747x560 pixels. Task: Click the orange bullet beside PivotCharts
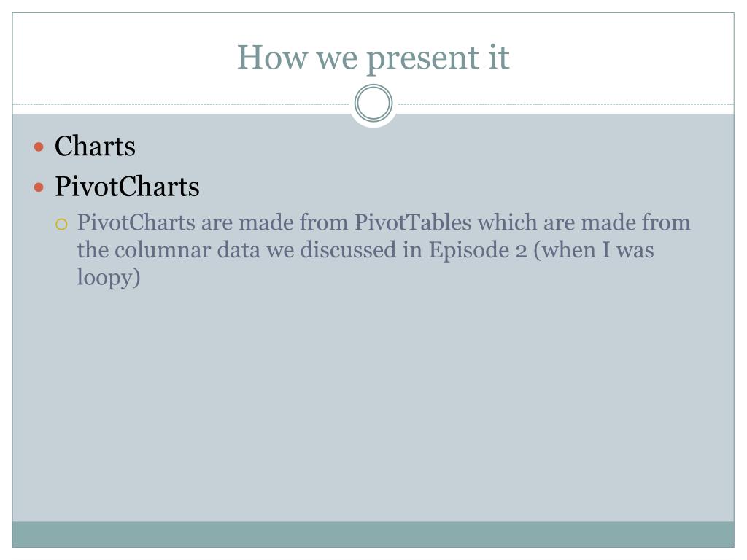39,187
